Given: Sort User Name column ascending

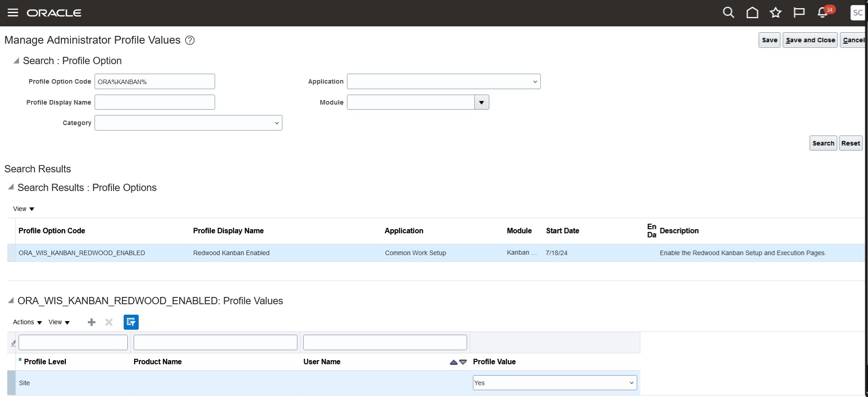Looking at the screenshot, I should click(x=453, y=362).
